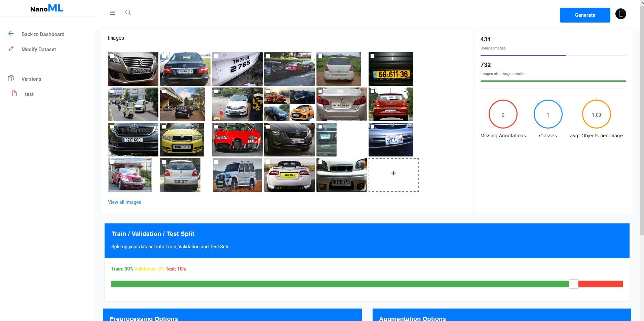This screenshot has width=644, height=321.
Task: Check the KLG1CA2555 Suzuki image checkbox
Action: click(112, 56)
